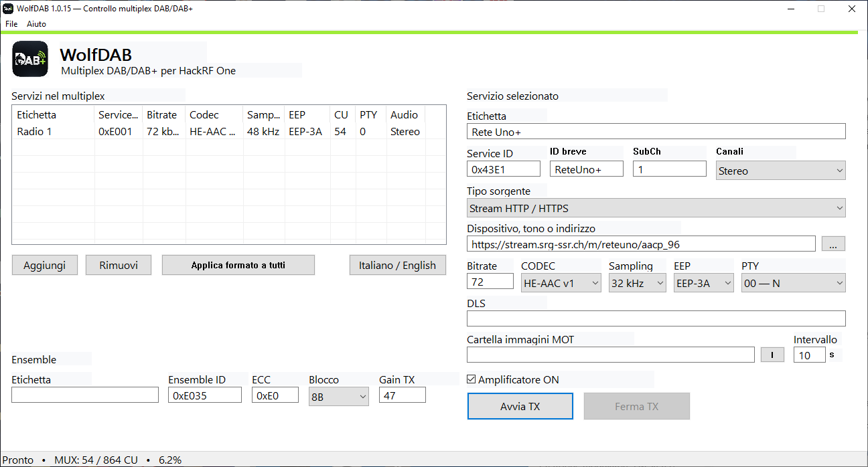Click the Service ID field 0x43E1
The width and height of the screenshot is (868, 467).
click(x=504, y=169)
